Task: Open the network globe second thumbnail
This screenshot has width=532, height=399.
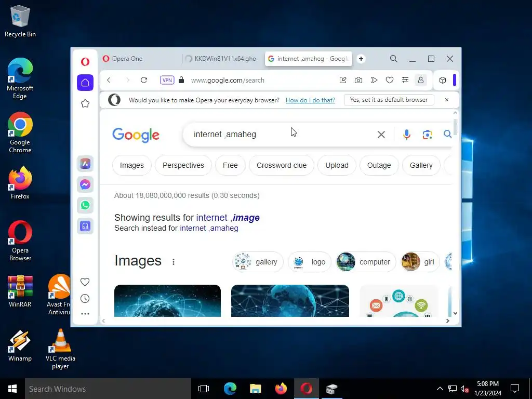Action: (290, 301)
